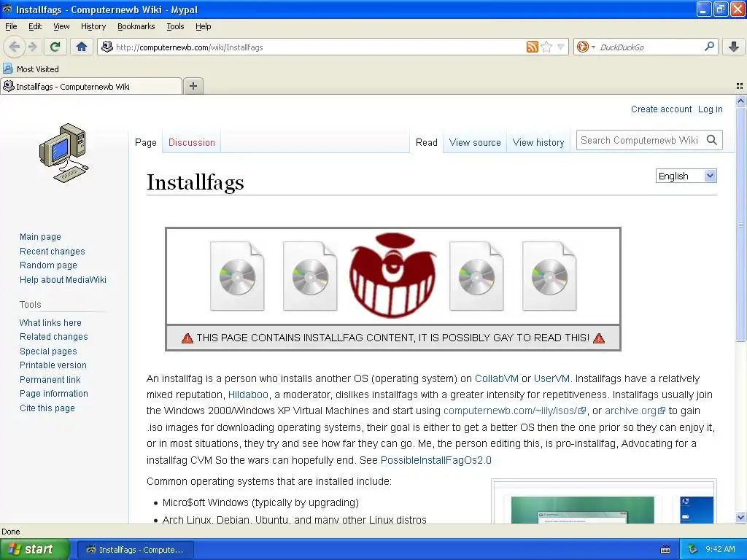
Task: Click the Installfags taskbar button
Action: point(135,550)
